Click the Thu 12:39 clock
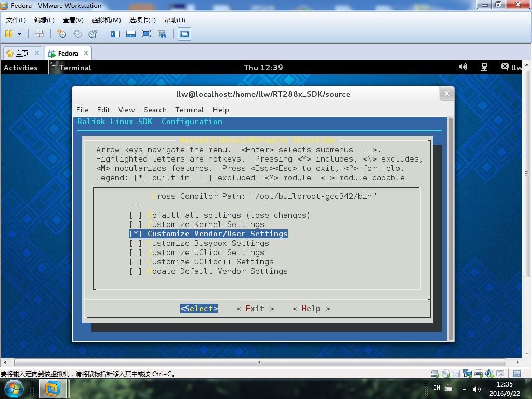Image resolution: width=532 pixels, height=399 pixels. point(263,68)
